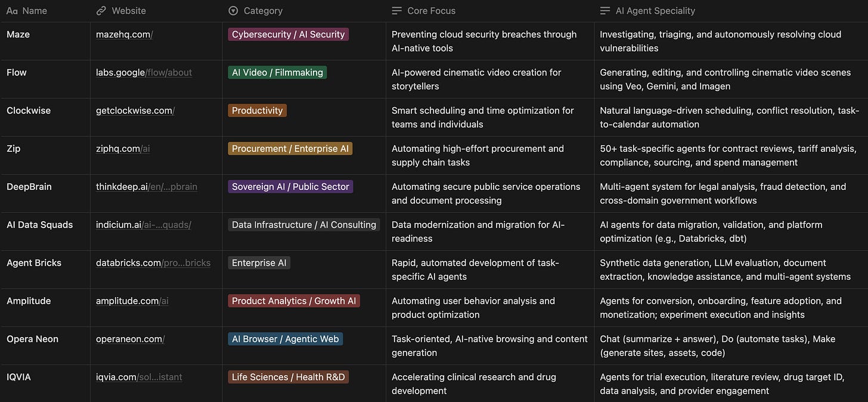The height and width of the screenshot is (402, 868).
Task: Open the Name column header menu
Action: tap(45, 11)
